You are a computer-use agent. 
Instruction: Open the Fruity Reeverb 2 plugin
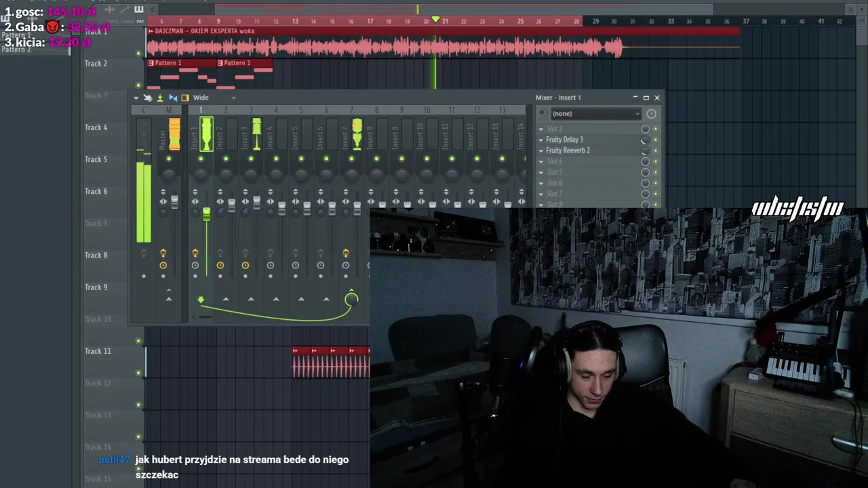coord(568,150)
